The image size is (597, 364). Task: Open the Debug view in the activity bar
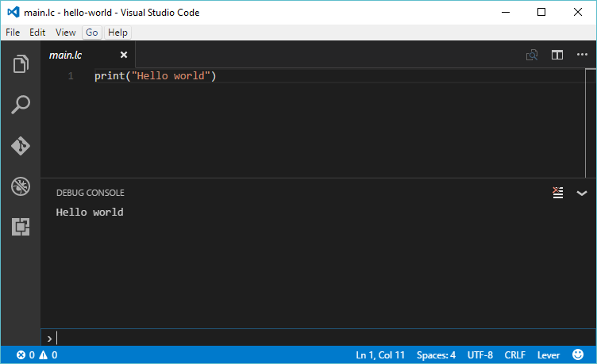[x=21, y=187]
